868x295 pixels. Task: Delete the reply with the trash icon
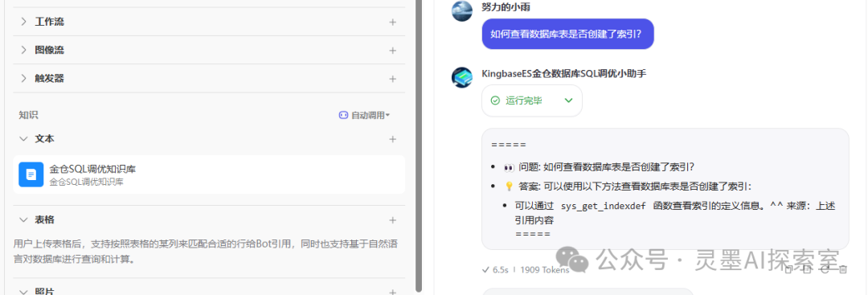(x=843, y=269)
